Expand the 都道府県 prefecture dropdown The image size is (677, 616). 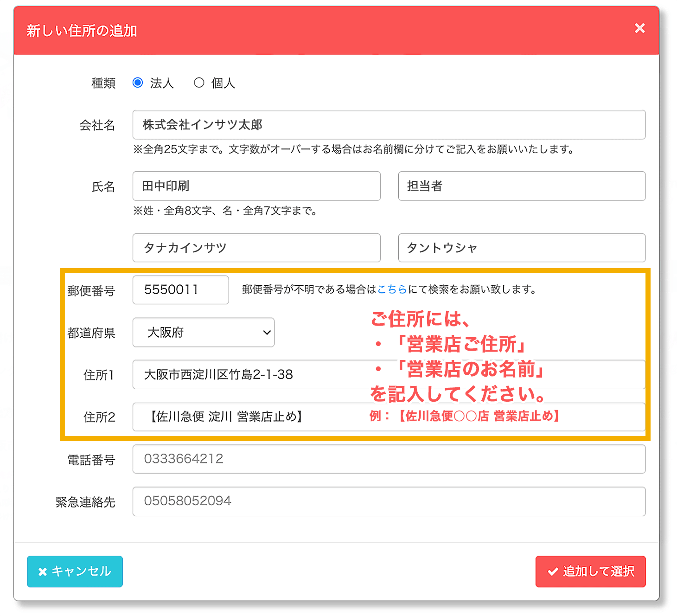pyautogui.click(x=203, y=332)
